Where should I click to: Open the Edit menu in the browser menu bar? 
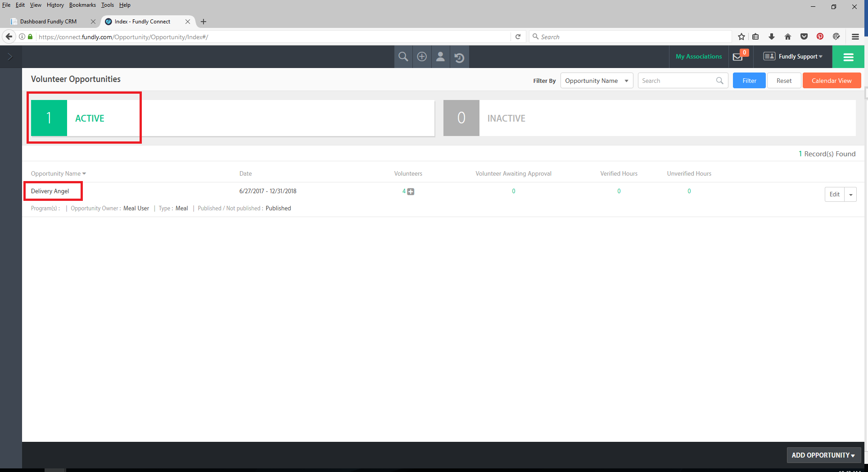pos(20,5)
